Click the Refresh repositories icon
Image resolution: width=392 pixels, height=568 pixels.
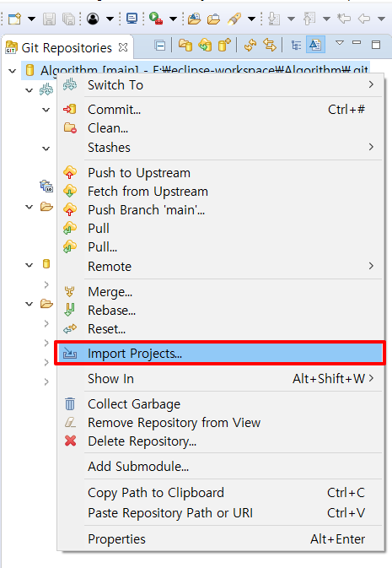click(x=250, y=46)
